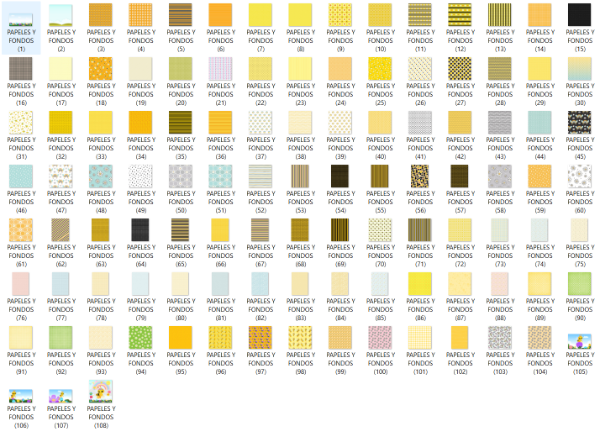Click the last file PAPELES Y FONDOS (108)
Screen dimensions: 600x433
pyautogui.click(x=100, y=393)
